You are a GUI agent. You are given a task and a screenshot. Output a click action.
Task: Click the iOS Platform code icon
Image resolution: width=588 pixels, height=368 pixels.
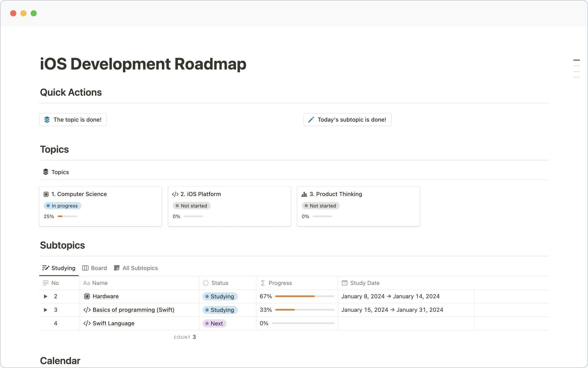click(x=175, y=194)
